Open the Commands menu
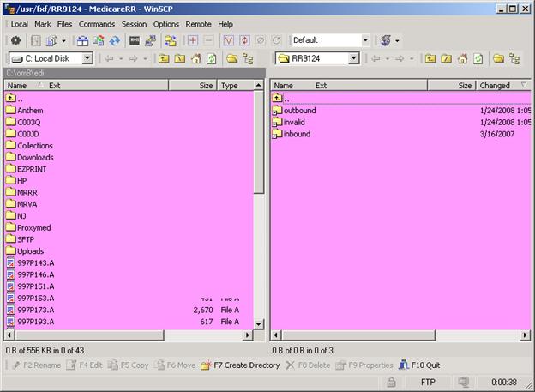This screenshot has height=392, width=535. (x=96, y=24)
